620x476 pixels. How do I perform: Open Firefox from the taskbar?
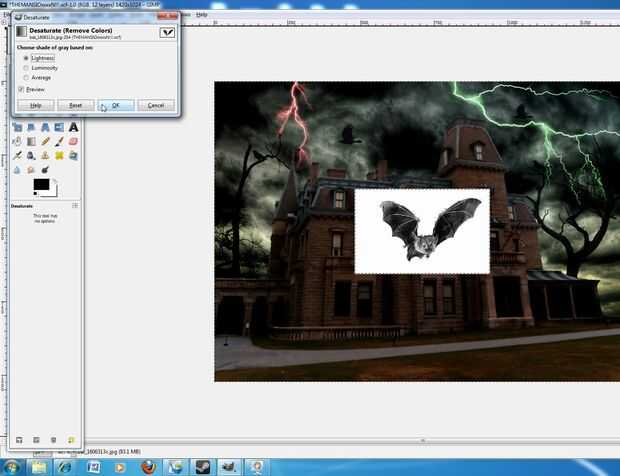(148, 467)
